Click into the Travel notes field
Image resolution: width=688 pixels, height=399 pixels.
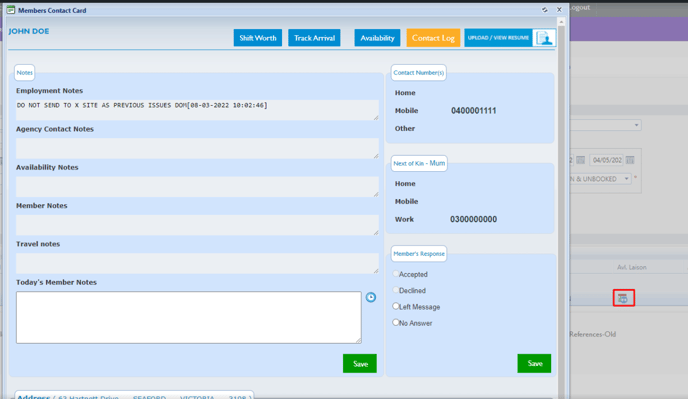click(x=197, y=263)
